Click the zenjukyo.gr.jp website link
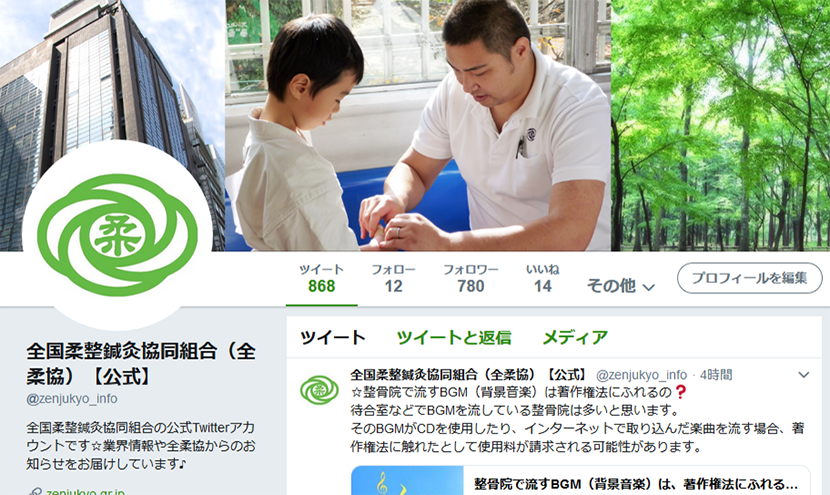 pos(86,492)
